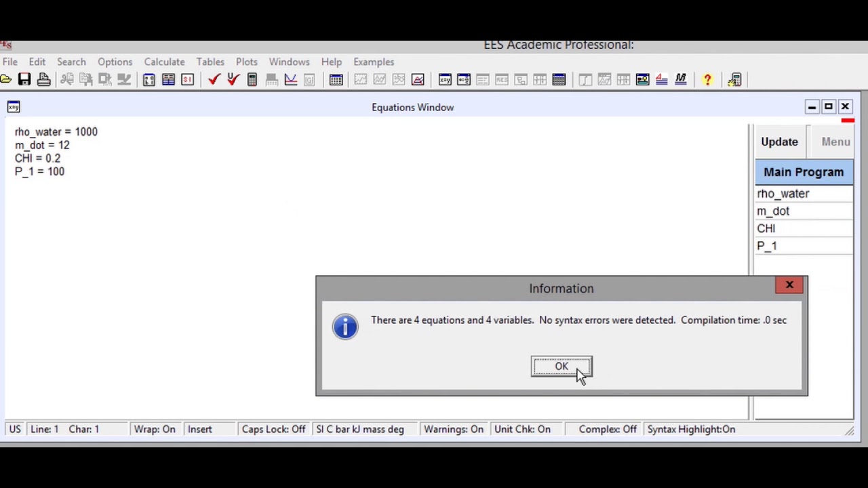Click the Check Units icon with U
868x488 pixels.
click(x=233, y=80)
